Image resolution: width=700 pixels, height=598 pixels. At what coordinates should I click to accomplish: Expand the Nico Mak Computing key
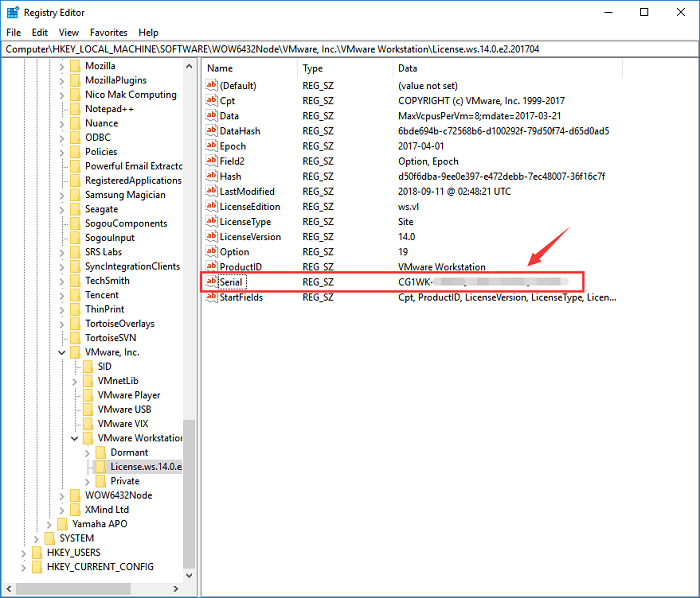(x=62, y=95)
